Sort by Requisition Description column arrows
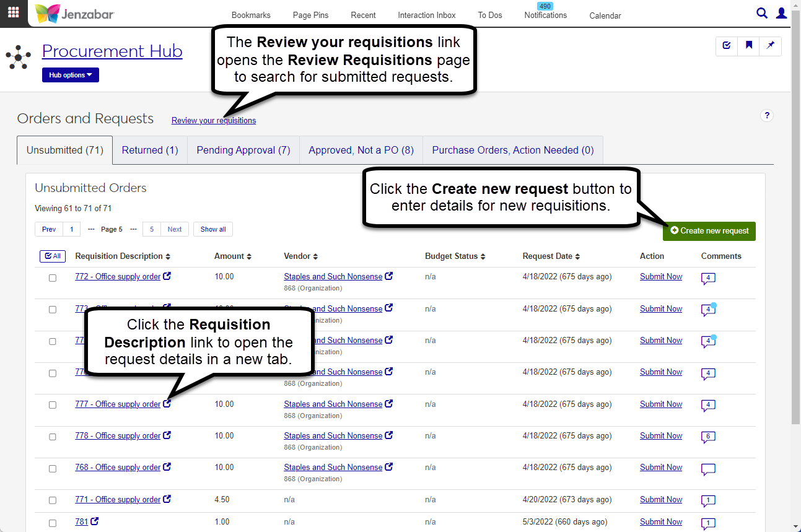Screen dimensions: 801x532 (x=168, y=256)
